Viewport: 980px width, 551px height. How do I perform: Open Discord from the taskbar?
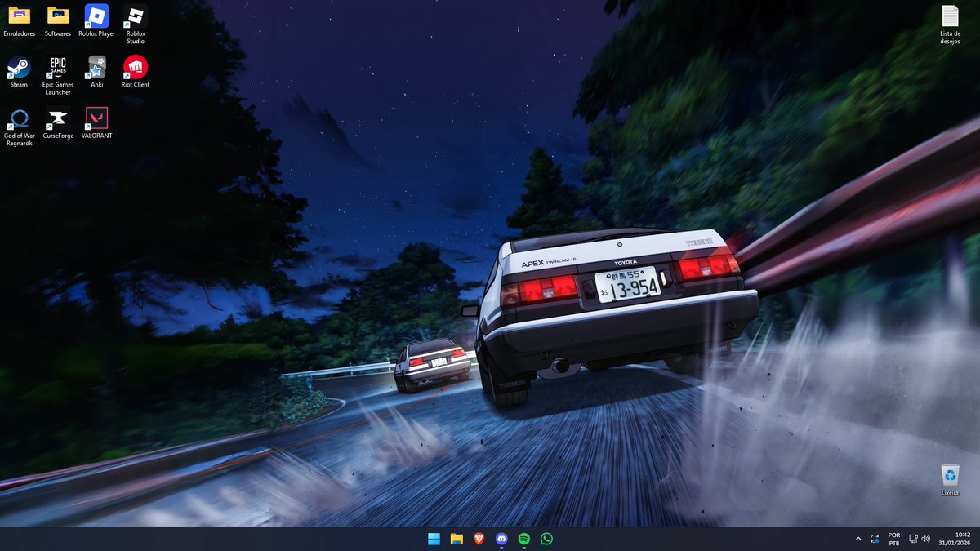pos(501,539)
